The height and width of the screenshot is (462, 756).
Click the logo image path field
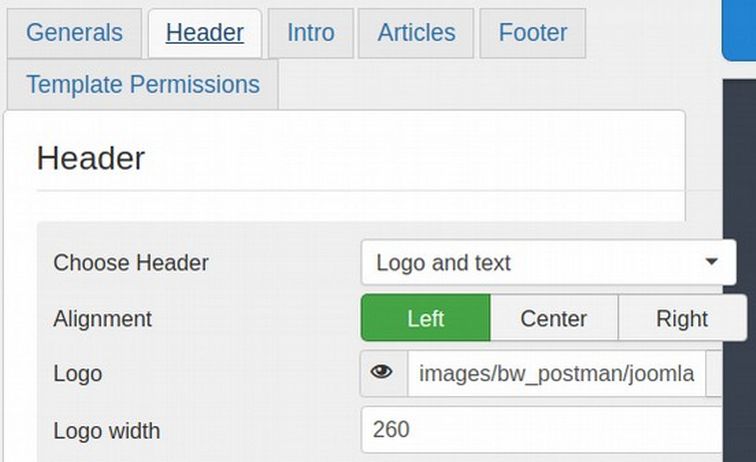point(555,374)
